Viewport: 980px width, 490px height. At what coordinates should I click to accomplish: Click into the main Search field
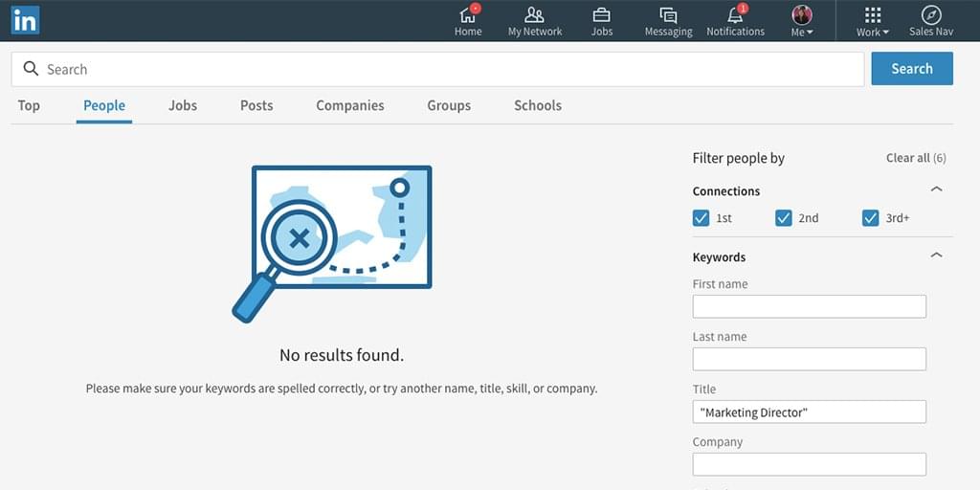point(437,69)
